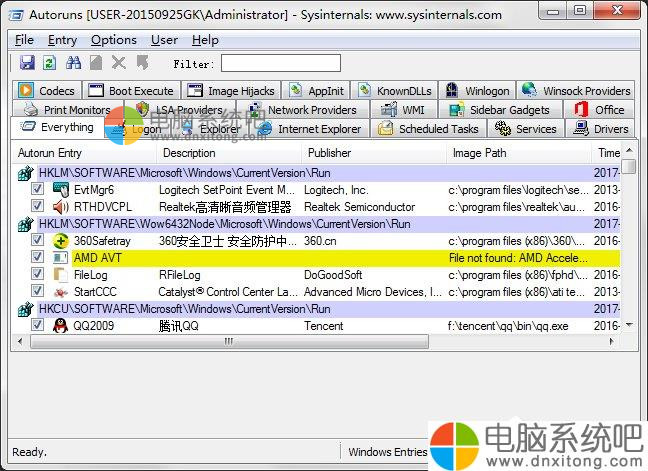
Task: Switch to the Services tab
Action: pyautogui.click(x=526, y=129)
